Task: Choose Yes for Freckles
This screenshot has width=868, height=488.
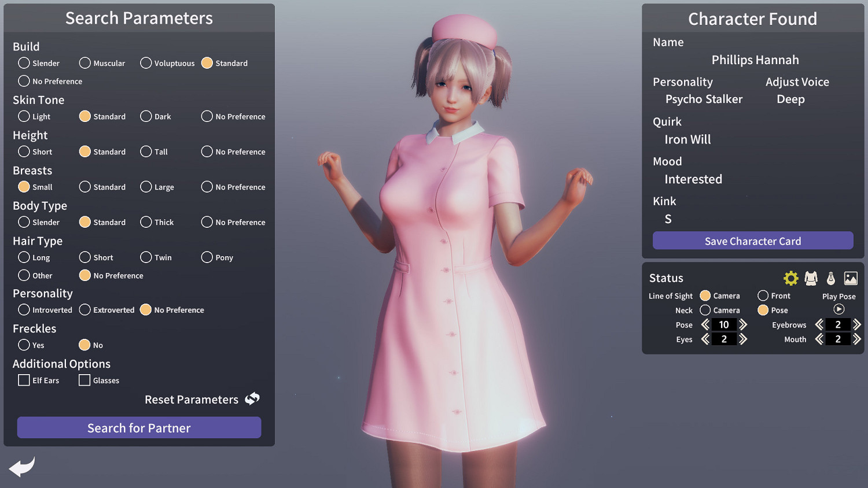Action: tap(24, 345)
